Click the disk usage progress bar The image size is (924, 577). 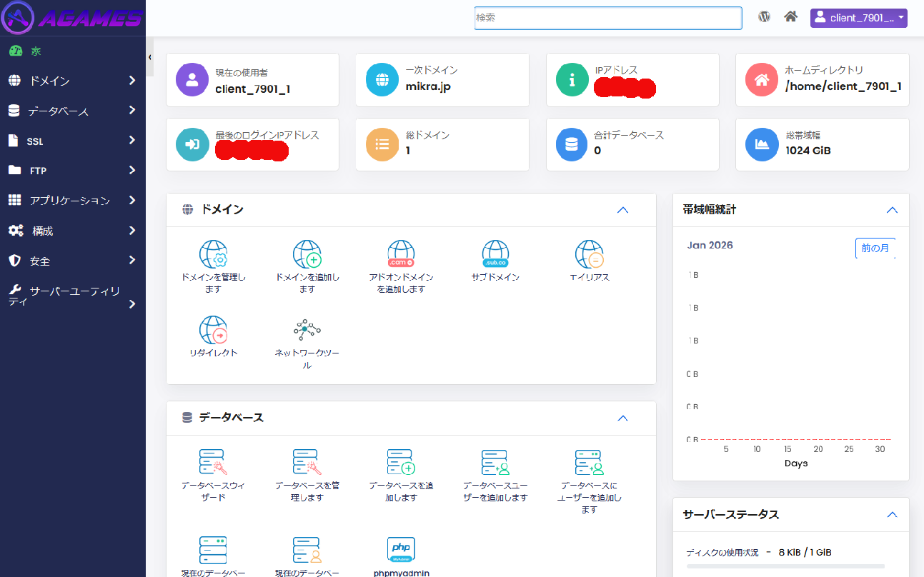point(785,566)
